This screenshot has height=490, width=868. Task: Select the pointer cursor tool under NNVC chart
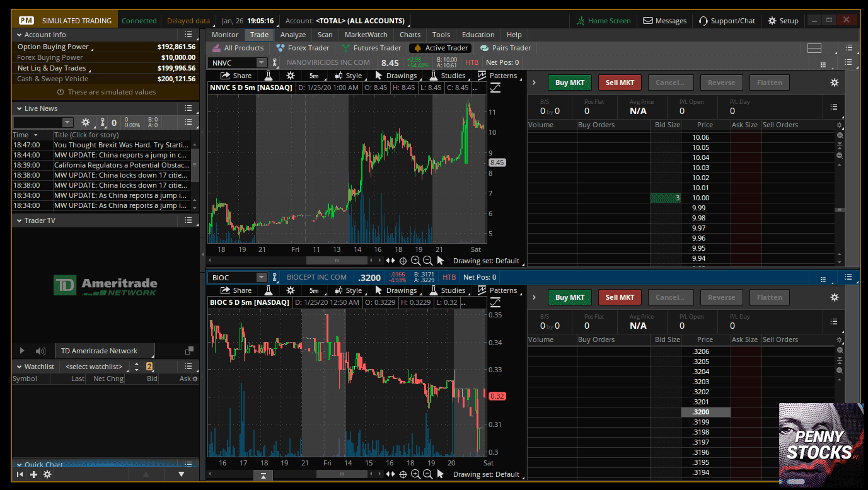pos(440,260)
